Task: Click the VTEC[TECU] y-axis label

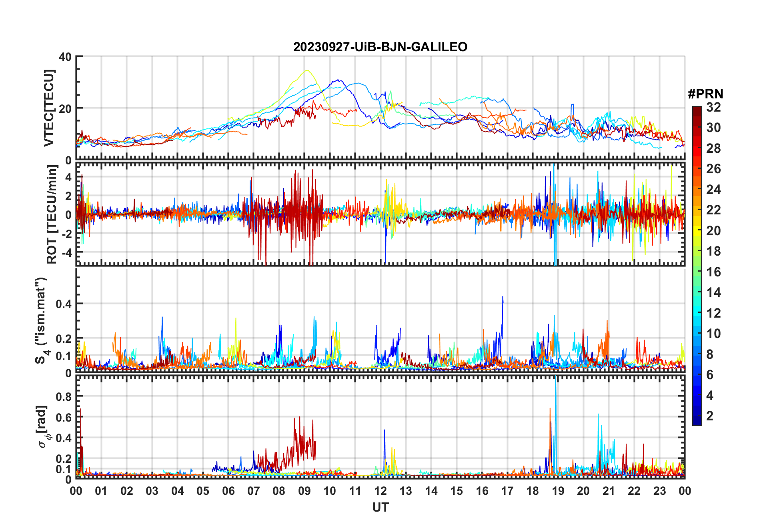Action: [x=49, y=108]
